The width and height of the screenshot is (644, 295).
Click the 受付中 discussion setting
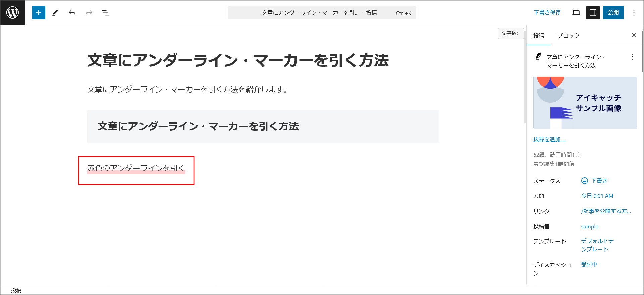click(x=589, y=264)
